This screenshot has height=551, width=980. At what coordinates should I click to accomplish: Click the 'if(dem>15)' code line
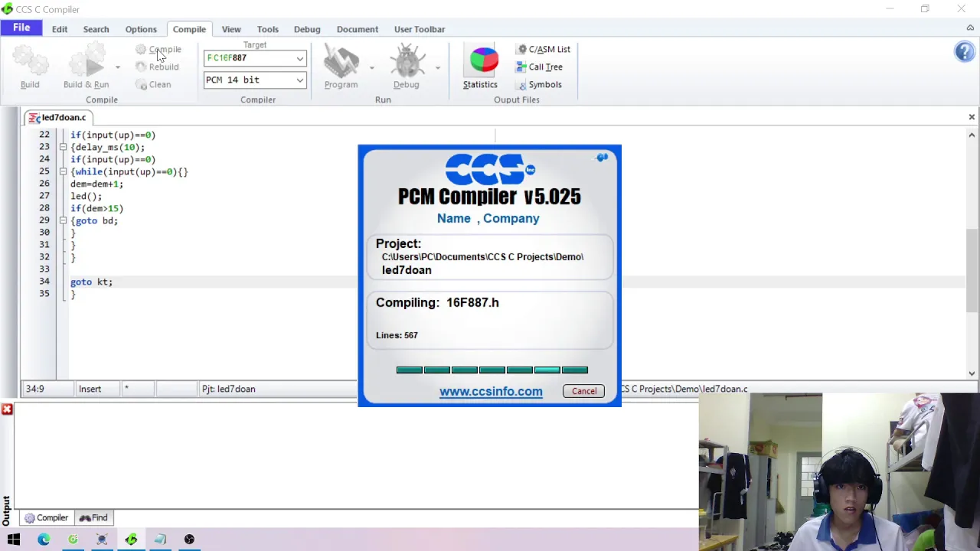pyautogui.click(x=96, y=208)
